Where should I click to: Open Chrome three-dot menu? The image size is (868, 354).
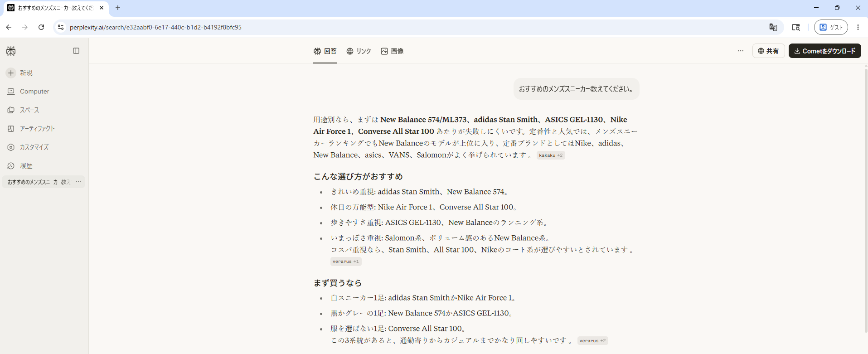pyautogui.click(x=858, y=27)
